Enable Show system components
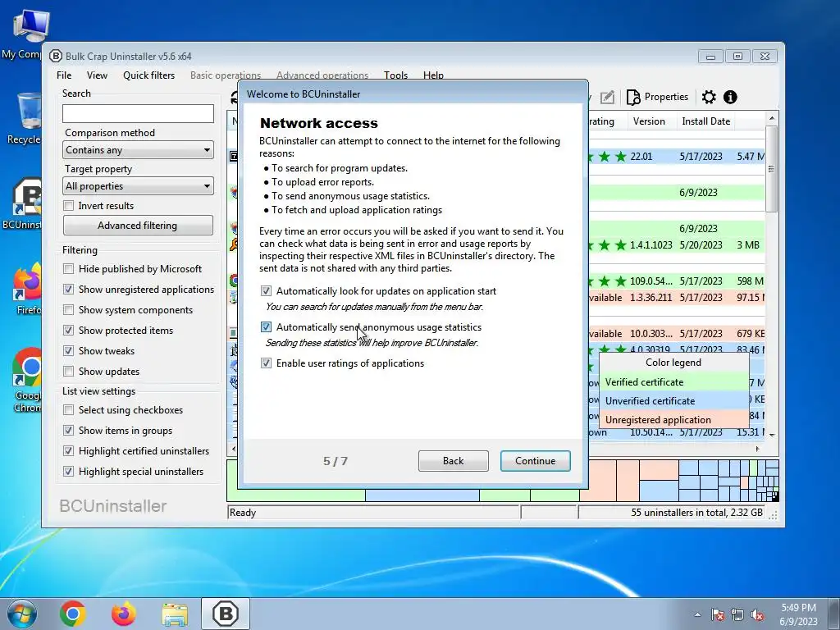The image size is (840, 630). [x=69, y=310]
